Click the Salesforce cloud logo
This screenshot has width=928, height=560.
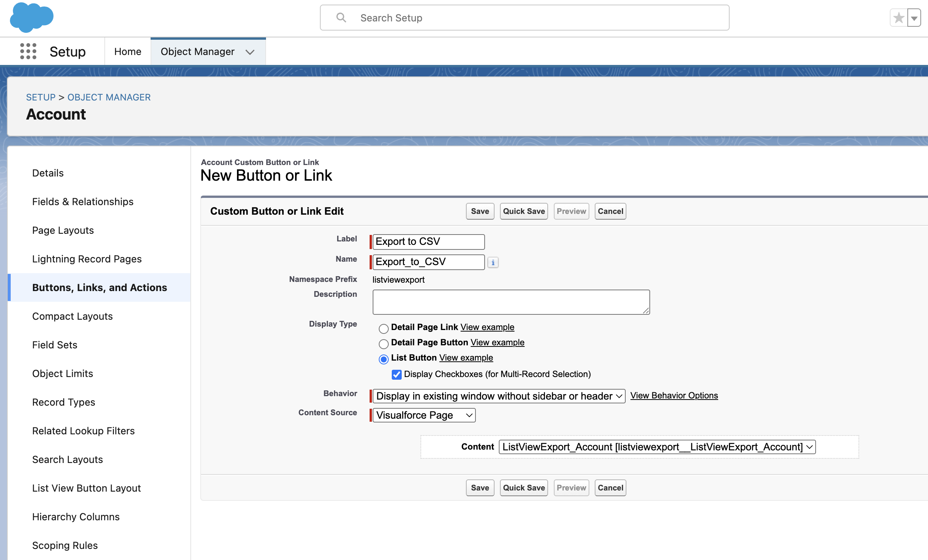[x=32, y=18]
